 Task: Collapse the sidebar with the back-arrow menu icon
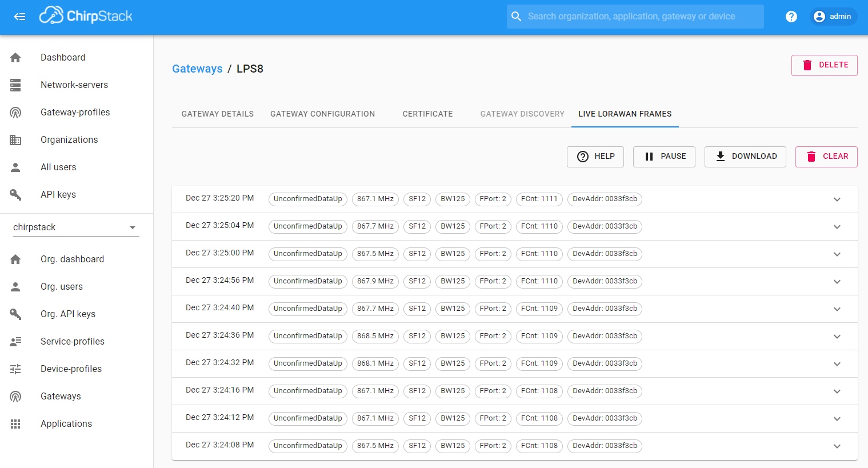pos(20,17)
